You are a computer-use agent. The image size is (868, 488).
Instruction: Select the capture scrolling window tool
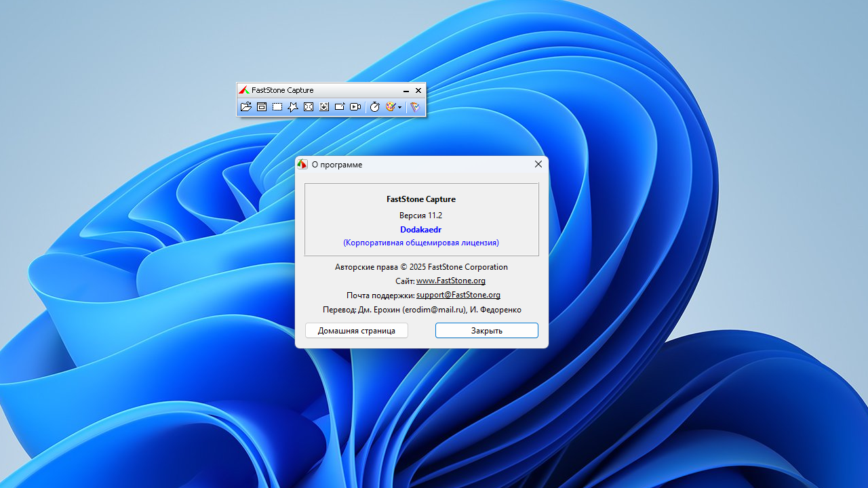(324, 107)
